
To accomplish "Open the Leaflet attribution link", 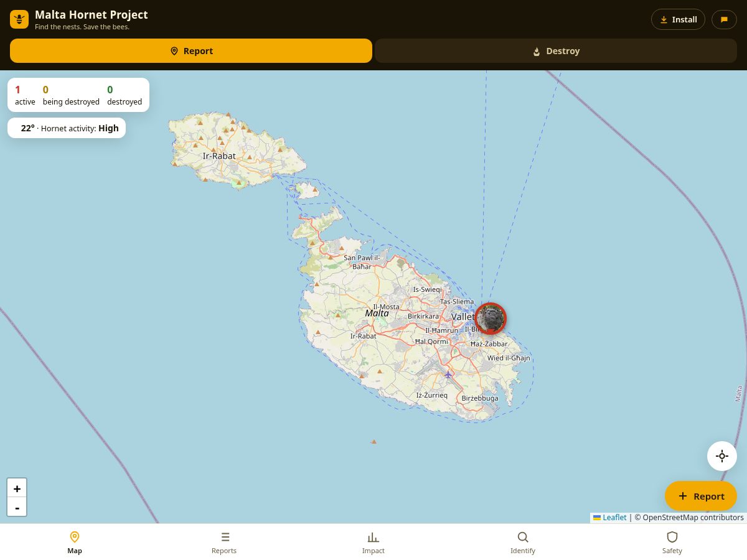I will pyautogui.click(x=609, y=518).
